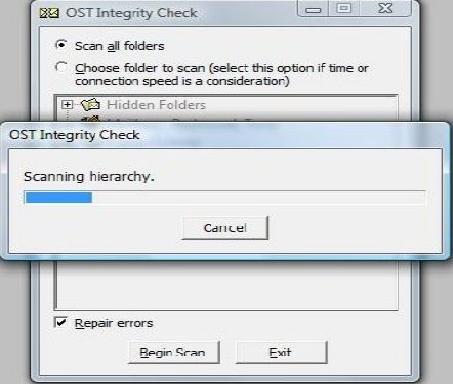
Task: Cancel the hierarchy scanning
Action: point(225,228)
